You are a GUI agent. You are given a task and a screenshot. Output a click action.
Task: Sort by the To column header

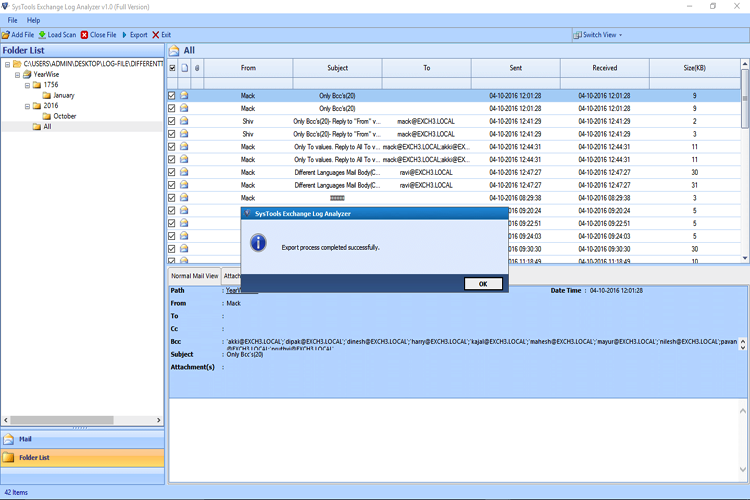[x=427, y=68]
